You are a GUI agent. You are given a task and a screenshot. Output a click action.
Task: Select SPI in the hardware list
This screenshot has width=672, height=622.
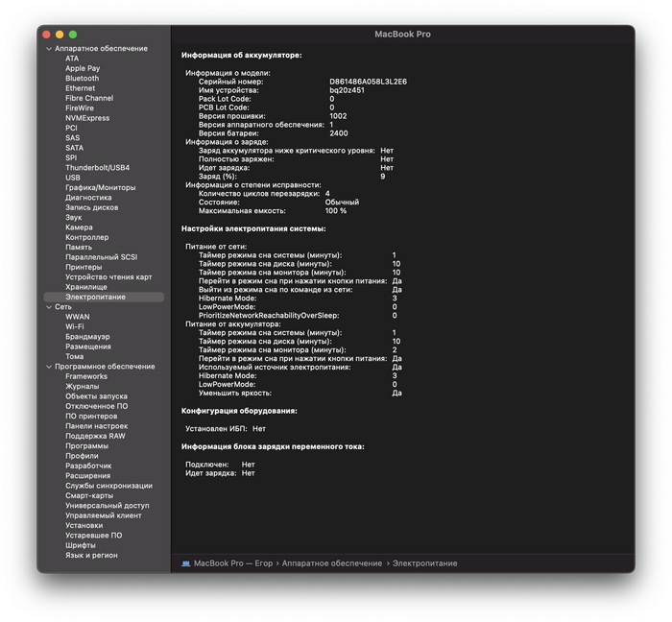point(71,157)
